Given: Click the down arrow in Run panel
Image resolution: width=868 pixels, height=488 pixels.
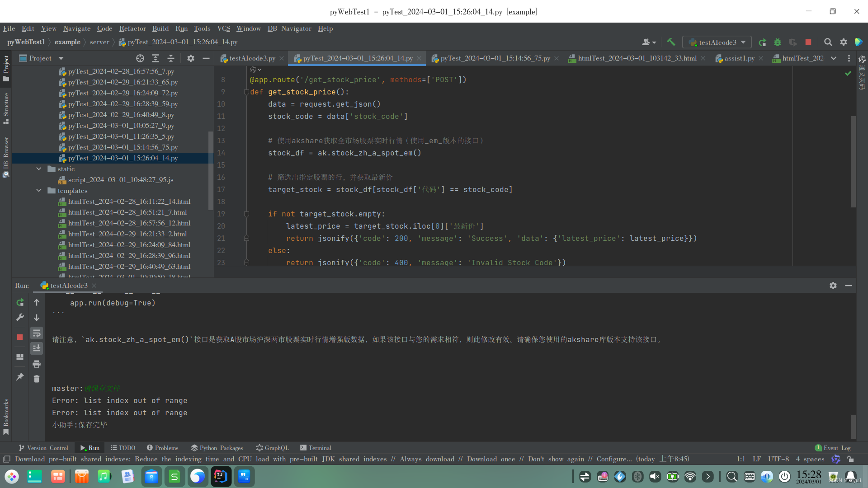Looking at the screenshot, I should coord(37,318).
